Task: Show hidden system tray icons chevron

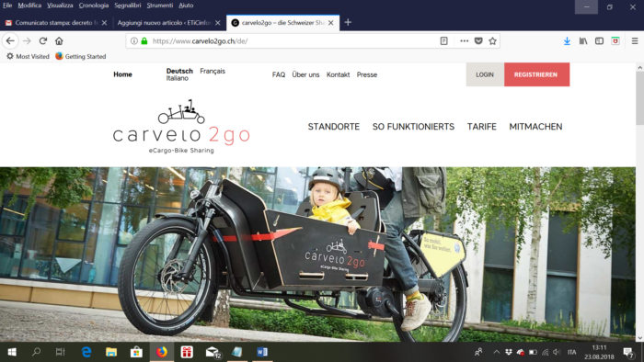Action: pyautogui.click(x=496, y=352)
